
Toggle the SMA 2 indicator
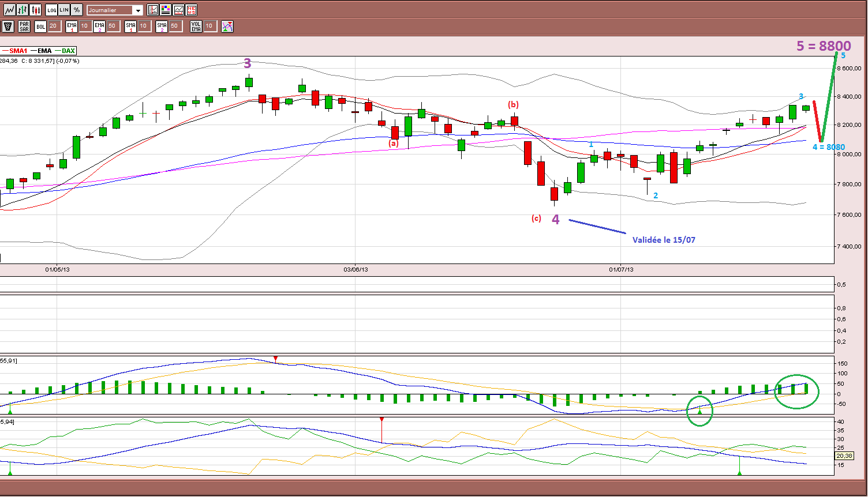pyautogui.click(x=162, y=26)
